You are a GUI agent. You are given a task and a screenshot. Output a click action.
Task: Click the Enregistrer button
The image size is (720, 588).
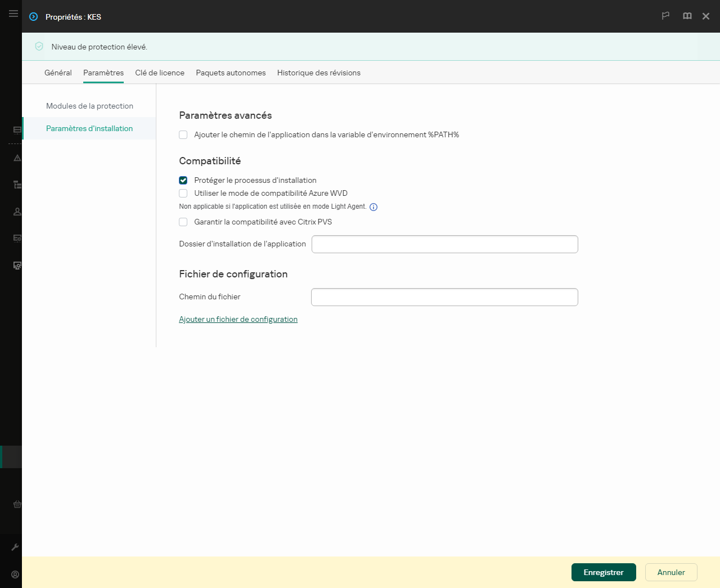[x=604, y=572]
